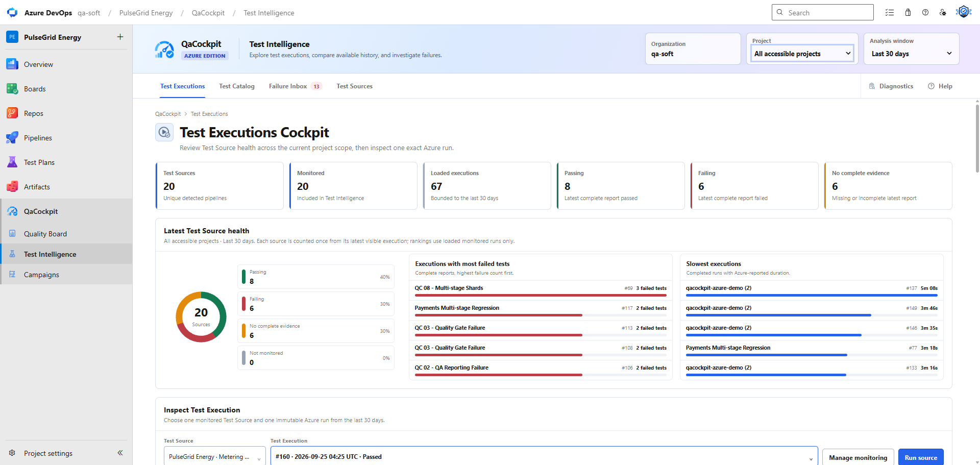The height and width of the screenshot is (465, 980).
Task: Click the PulseGrid Energy breadcrumb in header
Action: 146,13
